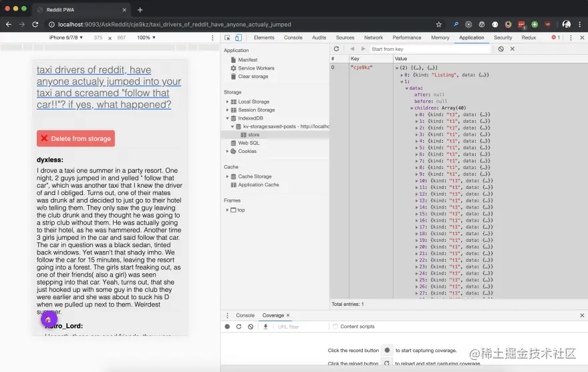Select Application Cache in sidebar
The width and height of the screenshot is (588, 372).
click(x=259, y=185)
